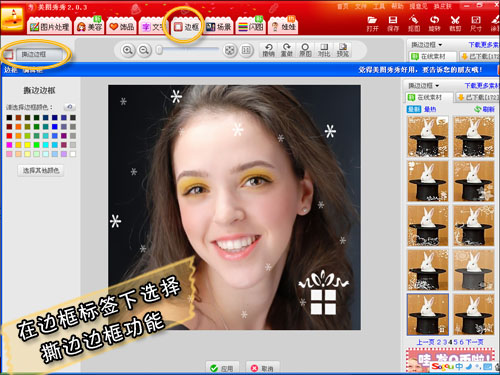This screenshot has height=375, width=500.
Task: Click the 旋转 rotate icon
Action: (434, 24)
